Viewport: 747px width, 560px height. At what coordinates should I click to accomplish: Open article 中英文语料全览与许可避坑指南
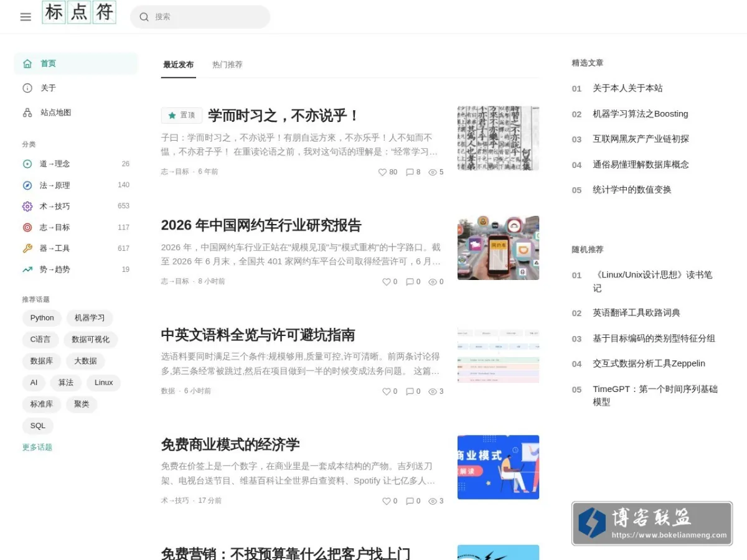click(258, 335)
